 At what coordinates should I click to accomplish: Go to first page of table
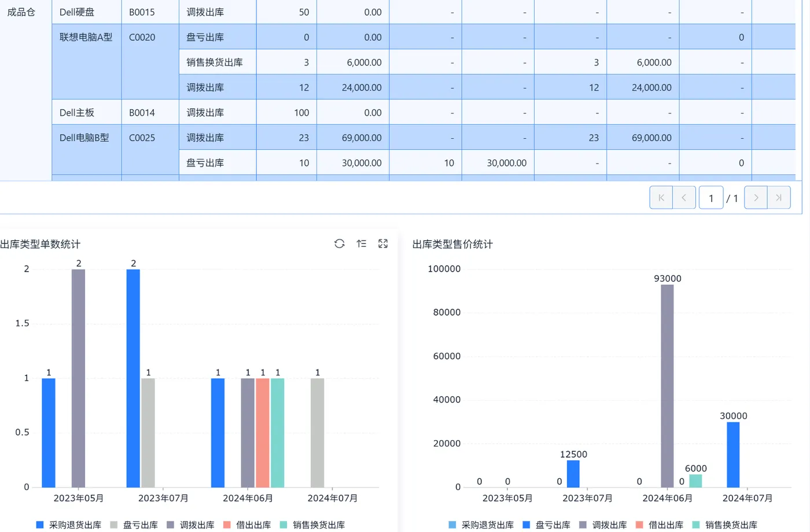(661, 198)
